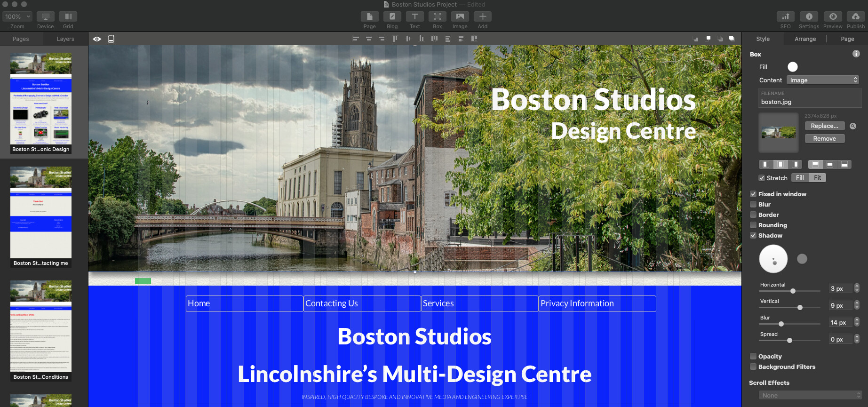Screen dimensions: 868x407
Task: Open the Device layout tool
Action: (x=46, y=16)
